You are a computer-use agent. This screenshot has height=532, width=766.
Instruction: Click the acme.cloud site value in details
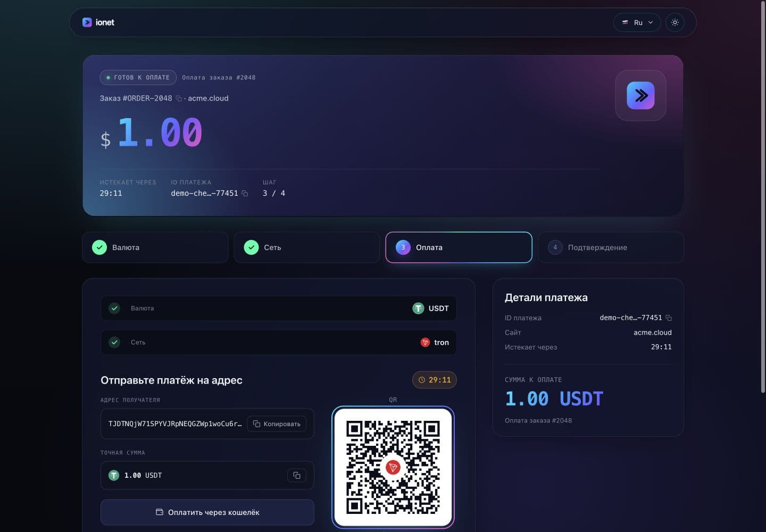pos(653,332)
